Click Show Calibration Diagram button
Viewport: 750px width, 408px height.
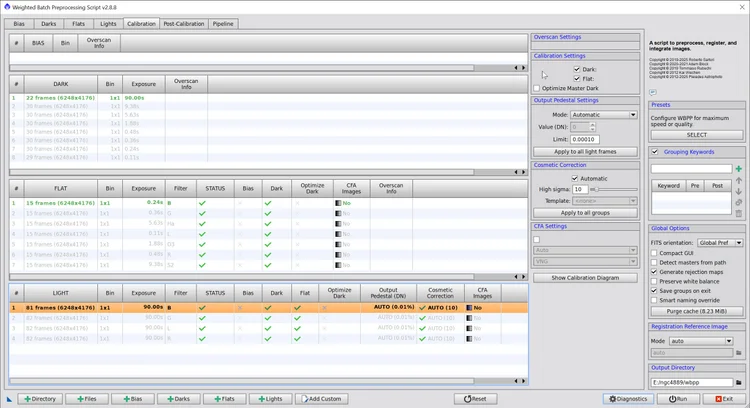coord(585,278)
